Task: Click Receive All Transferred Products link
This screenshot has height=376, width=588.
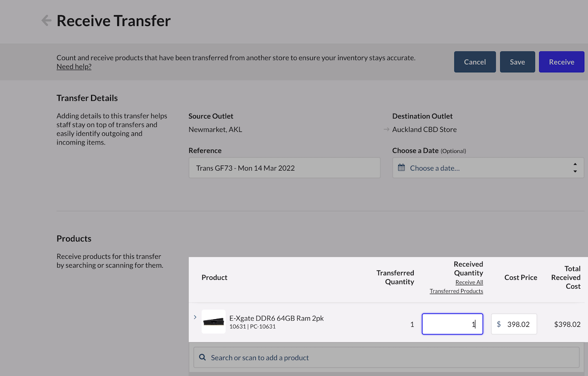Action: pos(457,287)
